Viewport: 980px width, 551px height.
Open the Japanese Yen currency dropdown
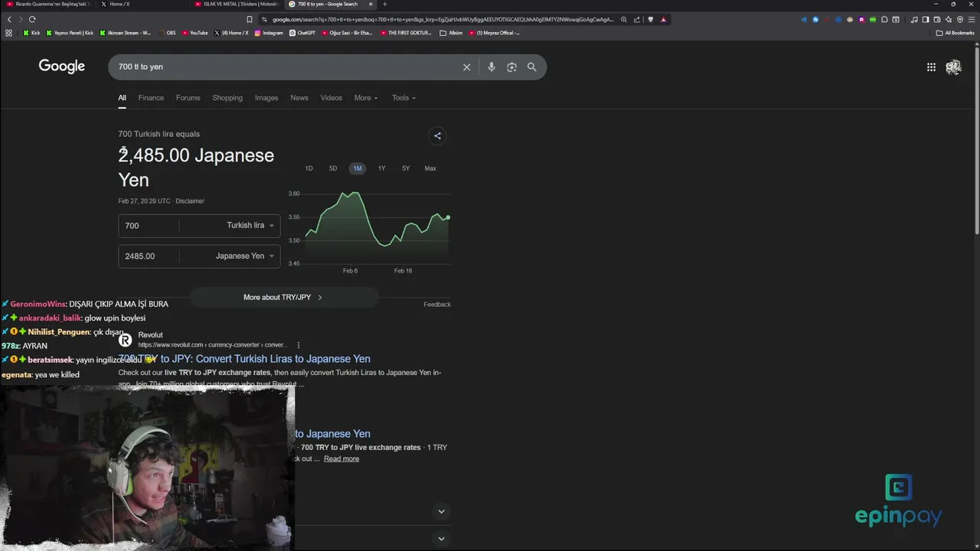(245, 256)
